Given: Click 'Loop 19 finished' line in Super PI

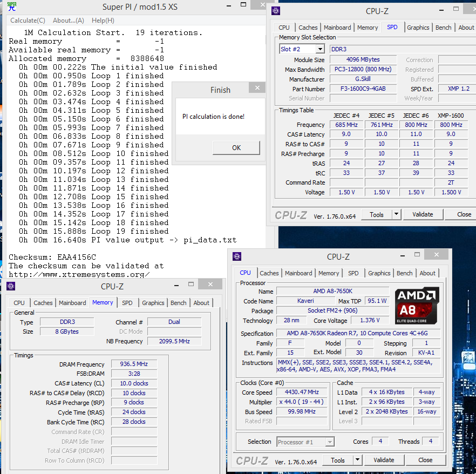Looking at the screenshot, I should 94,232.
